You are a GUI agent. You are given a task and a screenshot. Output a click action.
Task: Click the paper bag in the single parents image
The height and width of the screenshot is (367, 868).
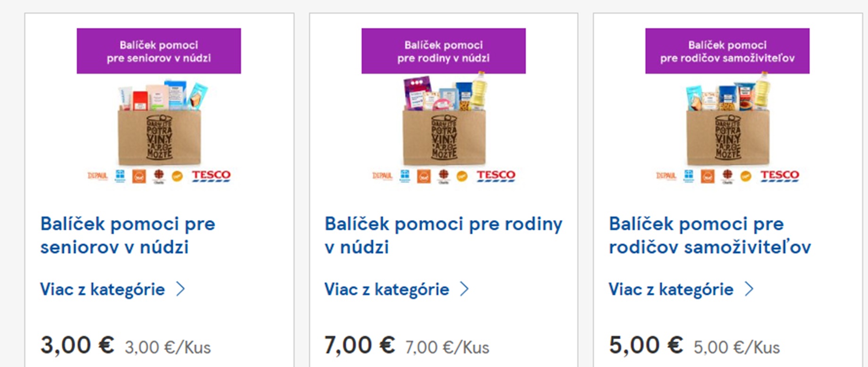(727, 137)
